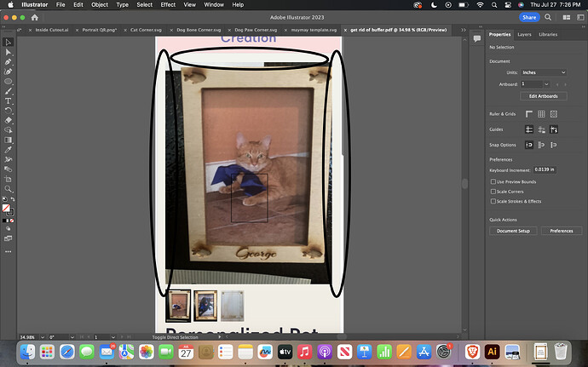Screen dimensions: 588x367
Task: Enable Use Preview Bounds checkbox
Action: coord(493,181)
